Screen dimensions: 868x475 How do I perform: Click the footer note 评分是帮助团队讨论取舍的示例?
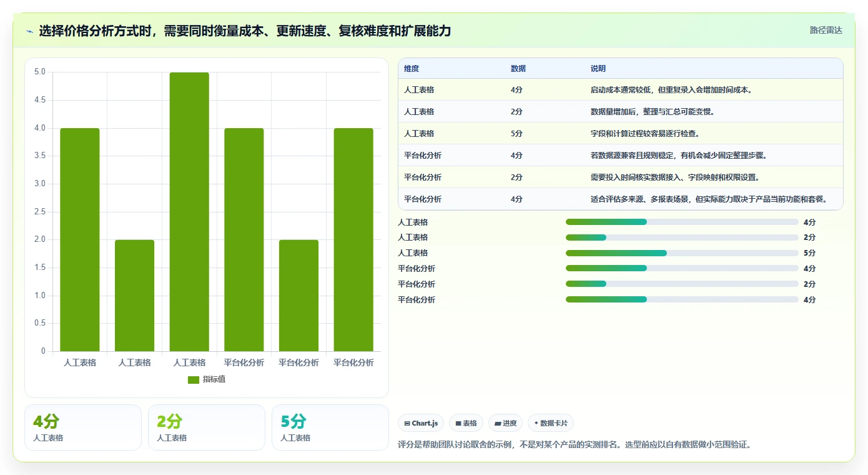[x=575, y=445]
